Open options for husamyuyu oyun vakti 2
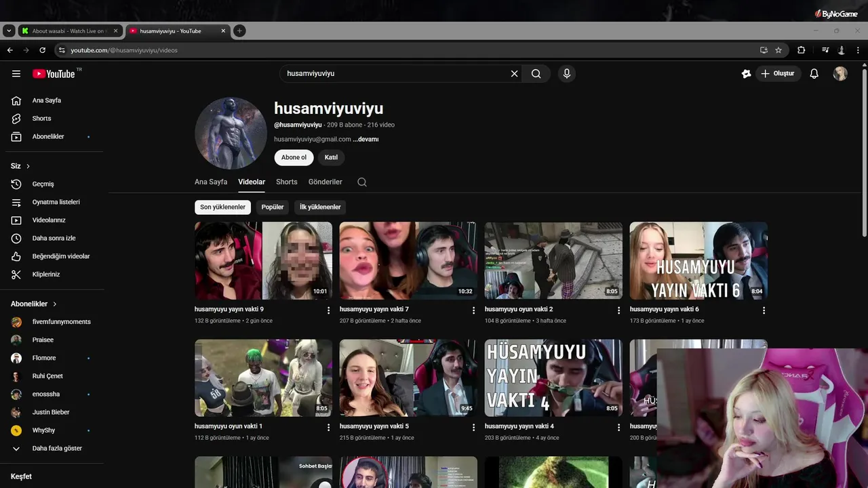 coord(618,310)
